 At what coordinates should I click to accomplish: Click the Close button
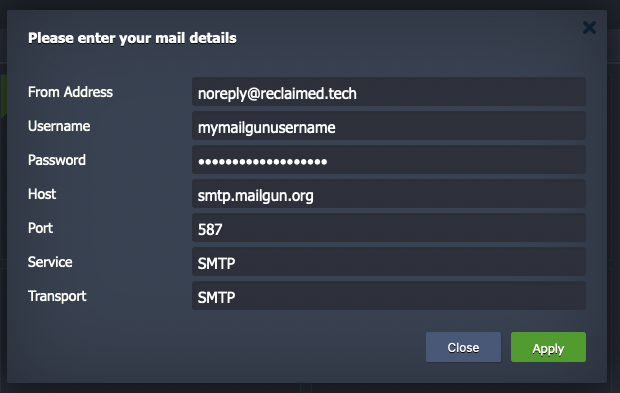click(463, 347)
